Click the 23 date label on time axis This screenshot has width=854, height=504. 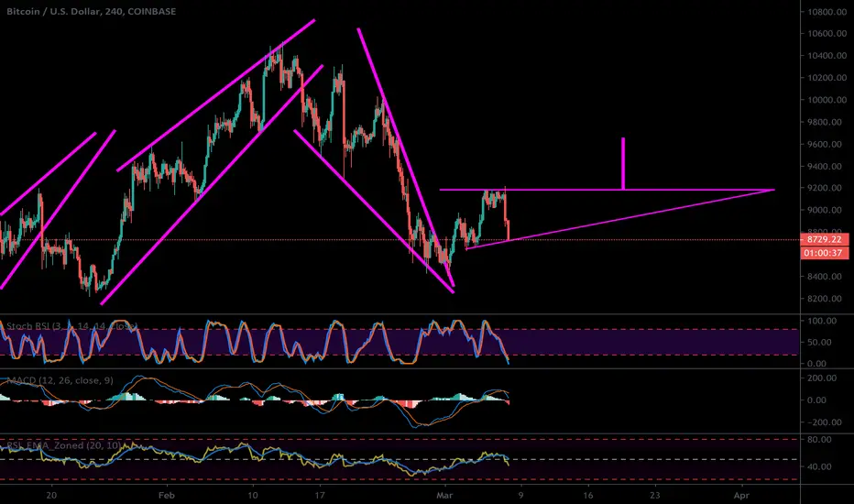tap(654, 495)
